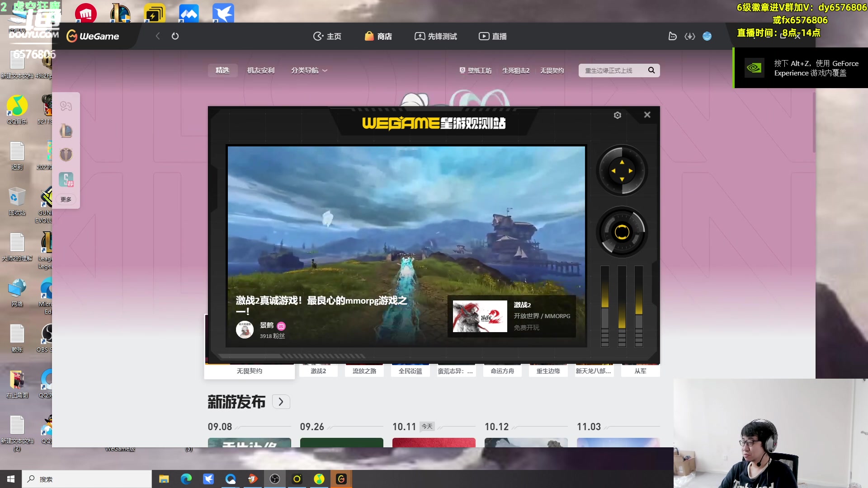Click the taskbar 搜索 search box

point(87,479)
